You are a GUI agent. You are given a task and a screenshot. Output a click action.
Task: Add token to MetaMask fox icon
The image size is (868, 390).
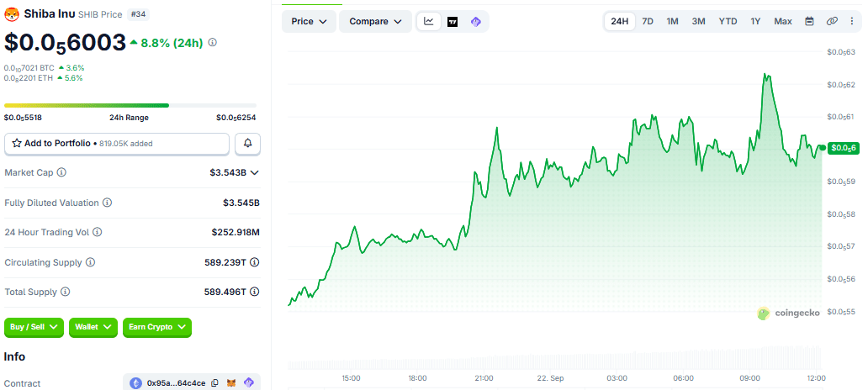pos(232,382)
